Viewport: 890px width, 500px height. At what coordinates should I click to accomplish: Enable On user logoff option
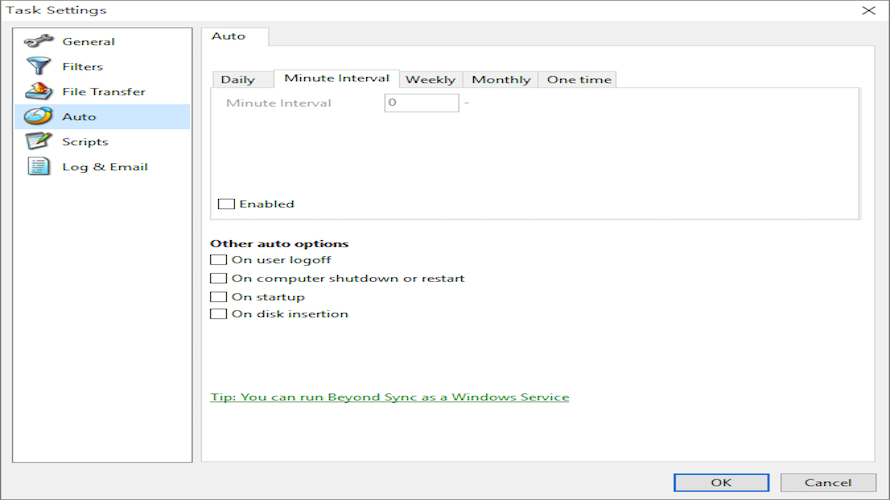(x=218, y=260)
